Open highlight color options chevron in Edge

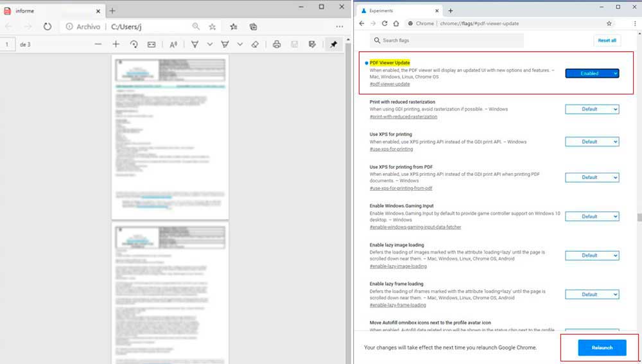point(240,44)
